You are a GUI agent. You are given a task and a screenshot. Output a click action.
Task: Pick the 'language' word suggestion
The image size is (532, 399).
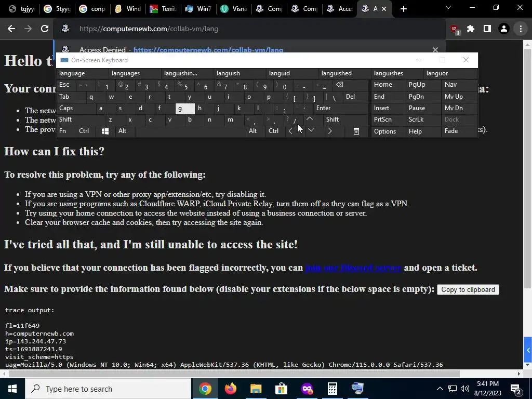(x=83, y=73)
